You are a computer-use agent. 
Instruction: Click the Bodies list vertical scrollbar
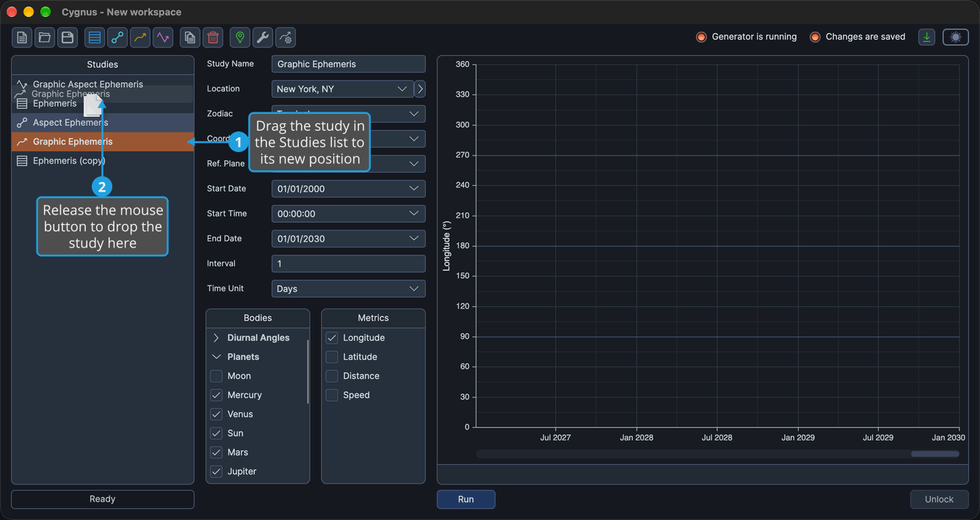point(308,372)
